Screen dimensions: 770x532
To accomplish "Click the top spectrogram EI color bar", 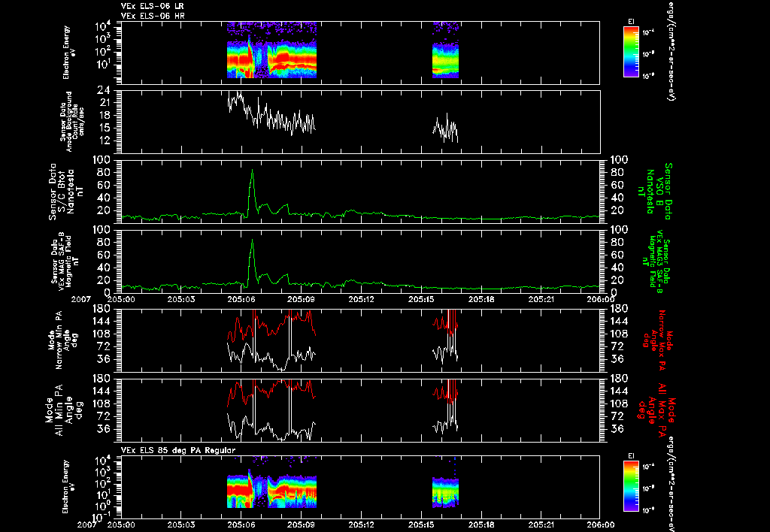I will tap(631, 52).
